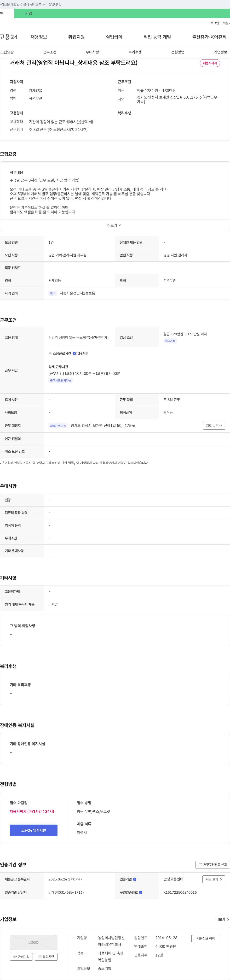Jump to the 복리후생 section tab

[135, 52]
